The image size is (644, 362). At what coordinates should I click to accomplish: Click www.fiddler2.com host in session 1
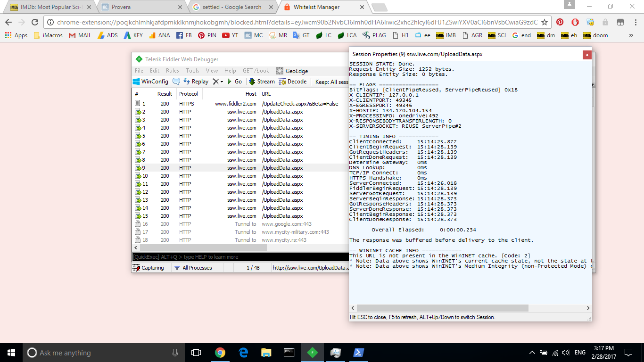pyautogui.click(x=236, y=104)
